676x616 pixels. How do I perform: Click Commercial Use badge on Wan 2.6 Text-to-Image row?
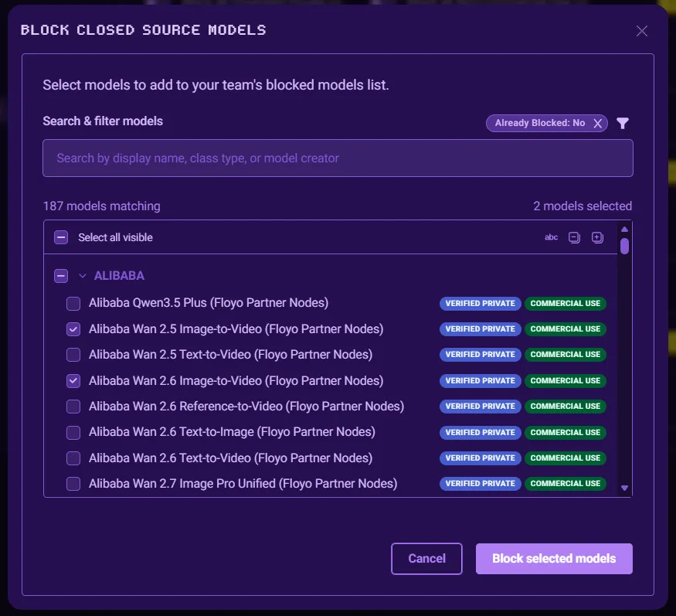click(x=566, y=432)
